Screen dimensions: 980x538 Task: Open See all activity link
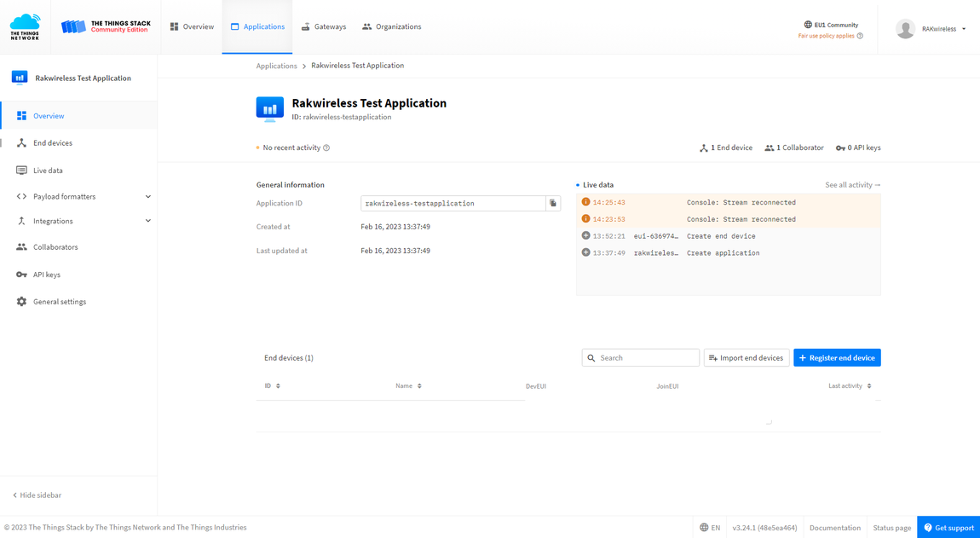click(x=852, y=185)
